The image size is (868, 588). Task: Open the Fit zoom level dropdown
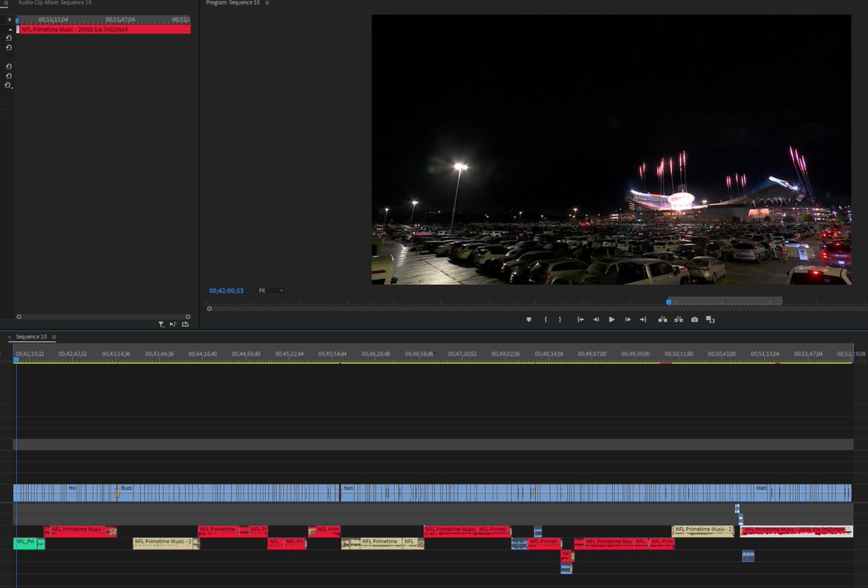pyautogui.click(x=271, y=291)
